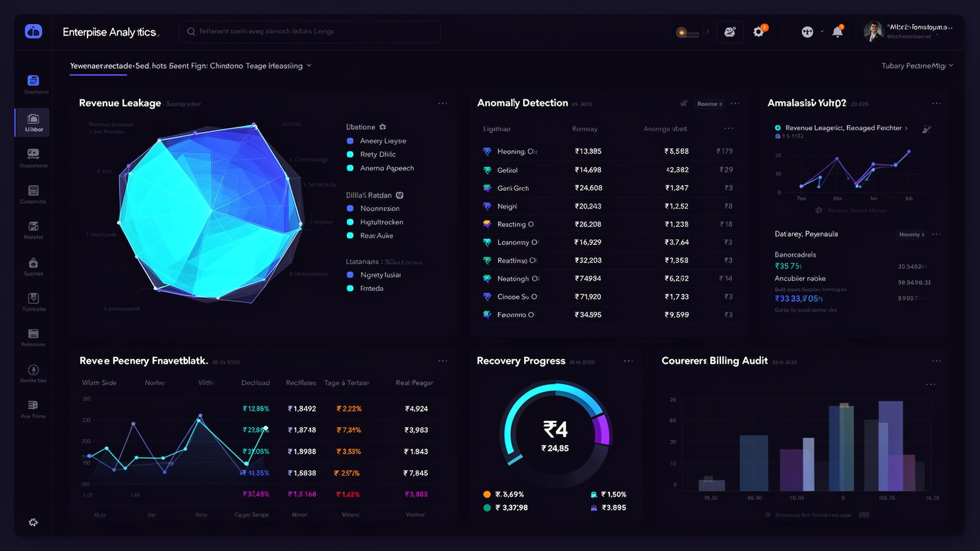Open the dropdown arrow beside the face icon
Viewport: 980px width, 551px height.
coord(822,32)
